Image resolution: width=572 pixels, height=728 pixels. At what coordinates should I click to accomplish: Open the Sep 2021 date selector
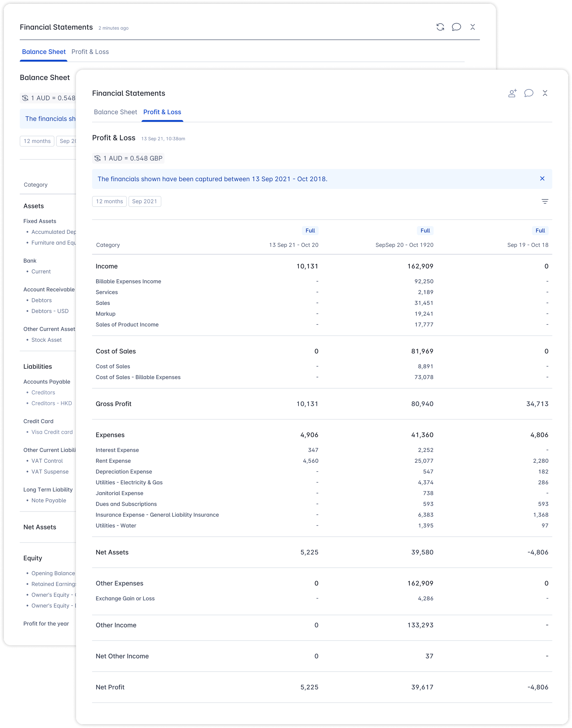click(x=145, y=202)
